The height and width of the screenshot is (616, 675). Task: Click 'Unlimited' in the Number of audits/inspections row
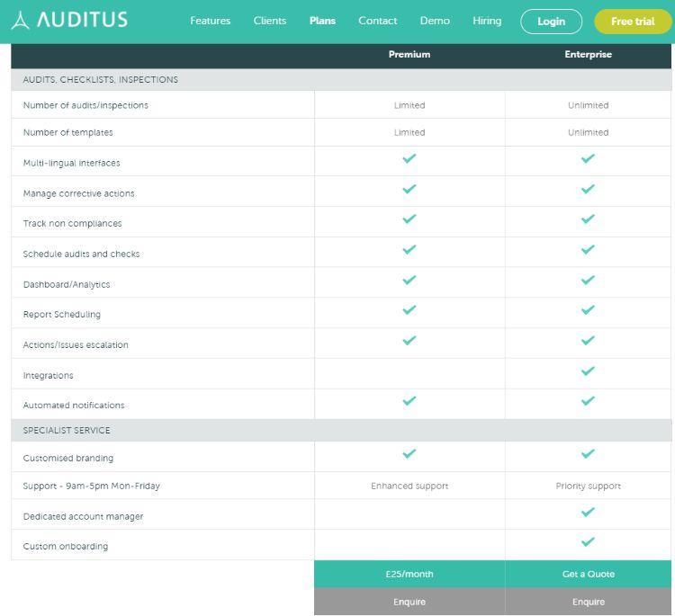[588, 105]
